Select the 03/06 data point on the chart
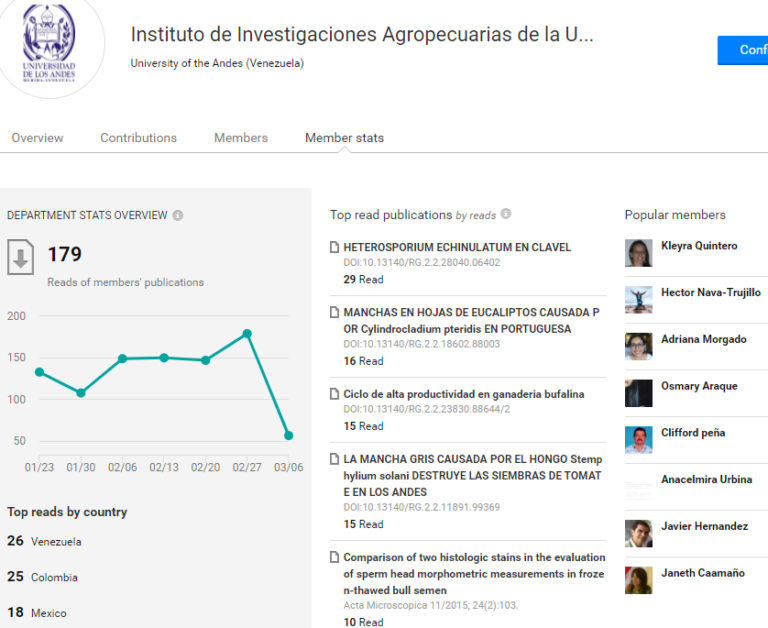This screenshot has width=768, height=628. click(x=288, y=435)
